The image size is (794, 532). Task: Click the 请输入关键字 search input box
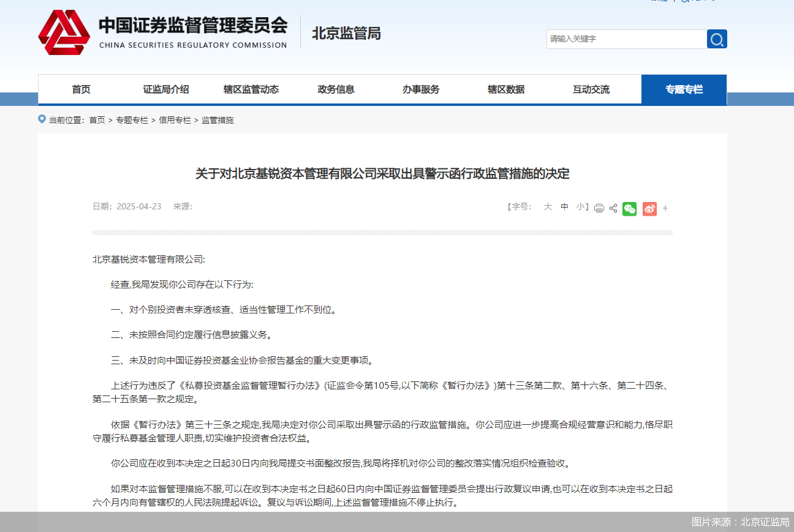(626, 39)
